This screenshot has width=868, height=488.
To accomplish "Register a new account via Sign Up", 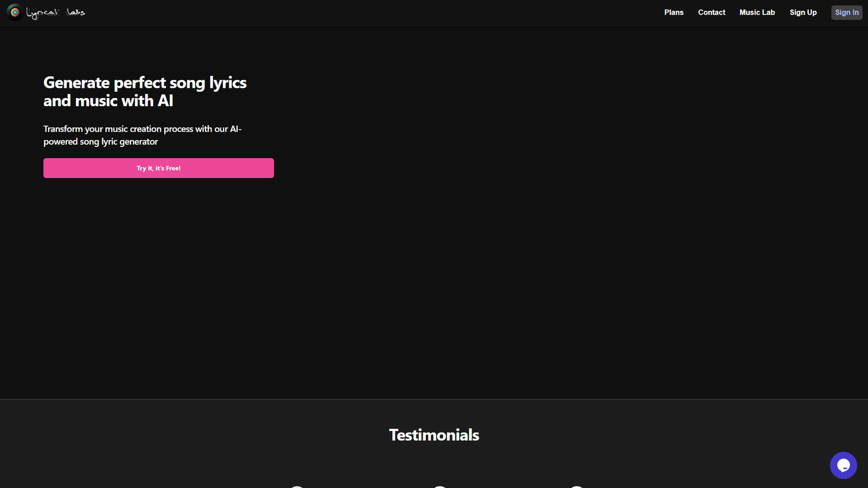I will 803,12.
